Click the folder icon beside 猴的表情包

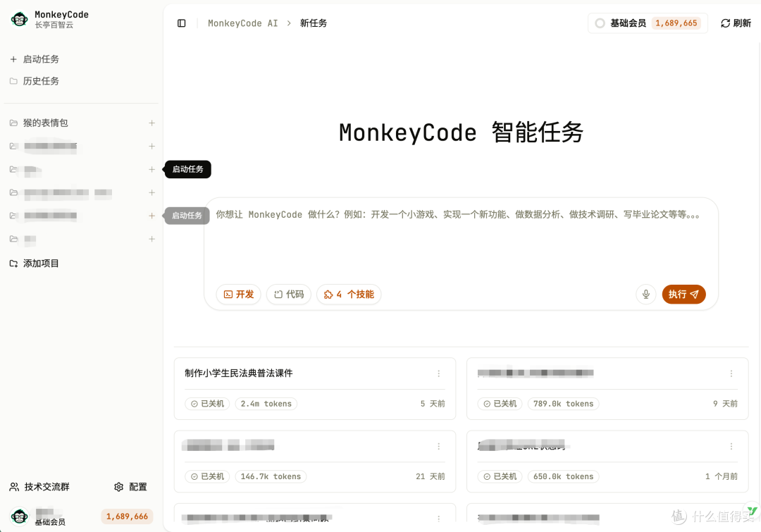click(13, 123)
